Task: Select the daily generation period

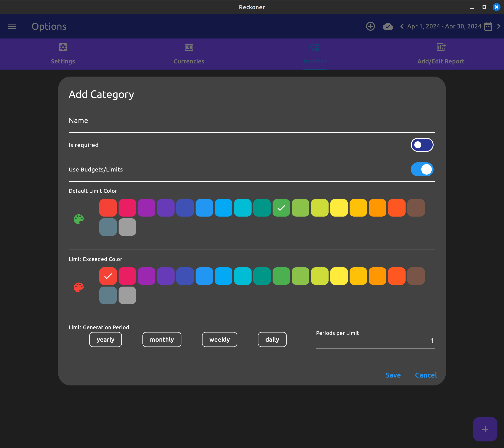Action: click(272, 339)
